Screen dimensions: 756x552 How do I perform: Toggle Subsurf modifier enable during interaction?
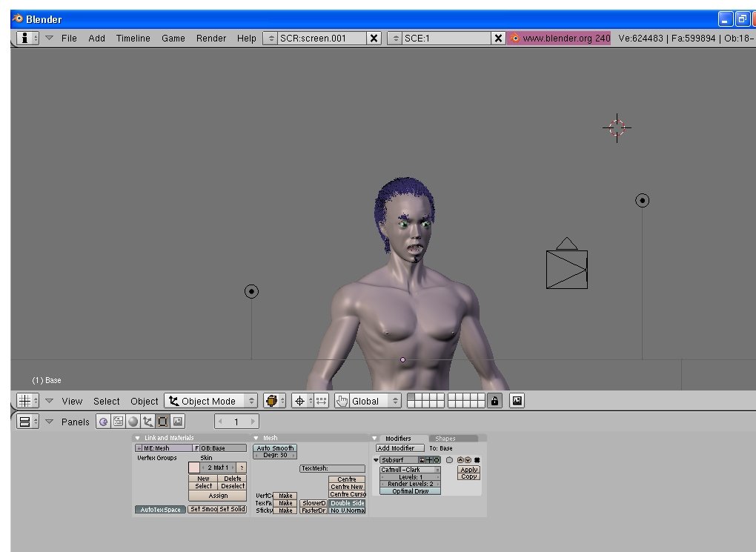point(429,460)
